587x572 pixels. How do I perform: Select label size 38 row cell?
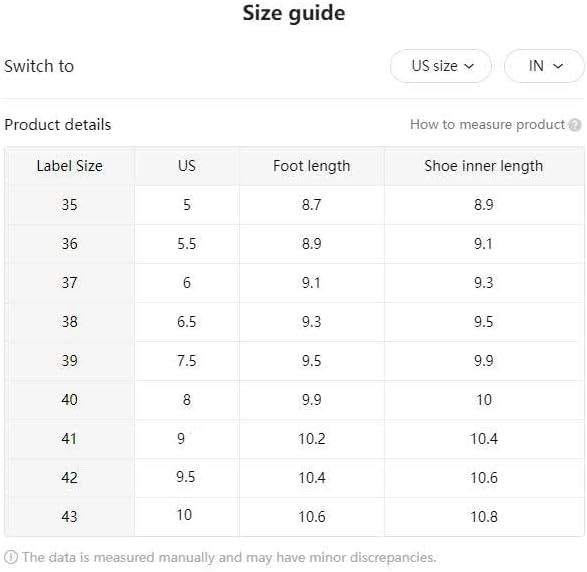pyautogui.click(x=70, y=322)
